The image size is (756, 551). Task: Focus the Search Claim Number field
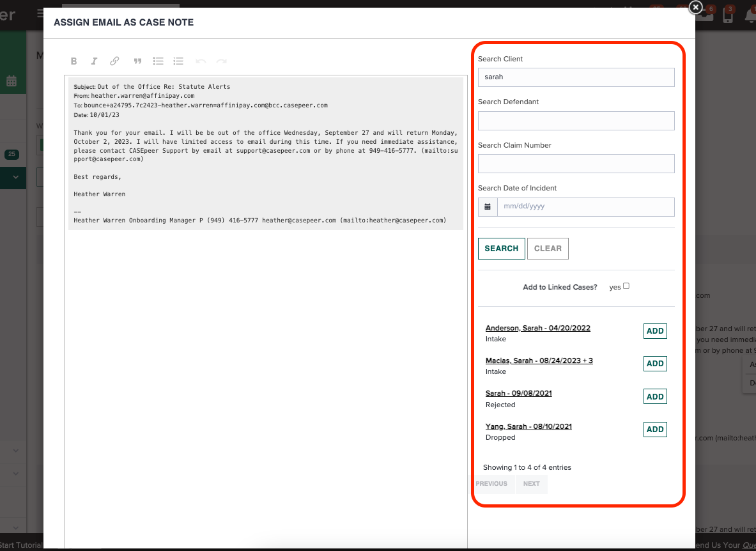576,164
